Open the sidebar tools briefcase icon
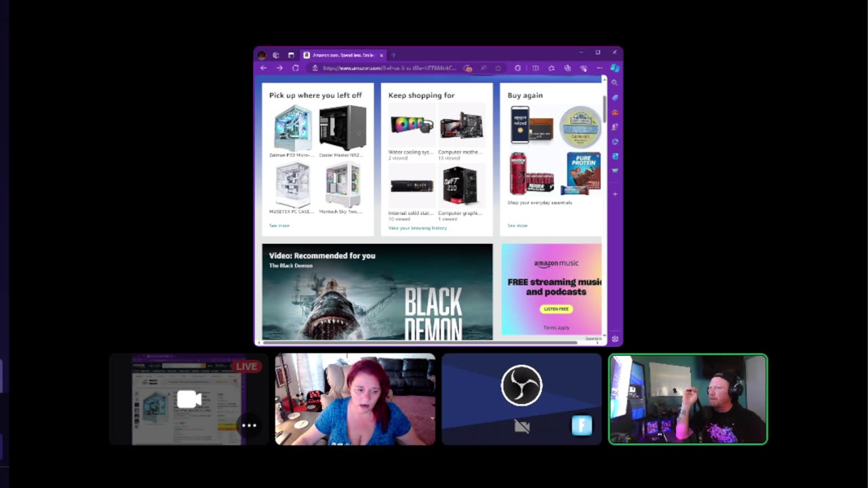The height and width of the screenshot is (488, 868). pyautogui.click(x=615, y=113)
